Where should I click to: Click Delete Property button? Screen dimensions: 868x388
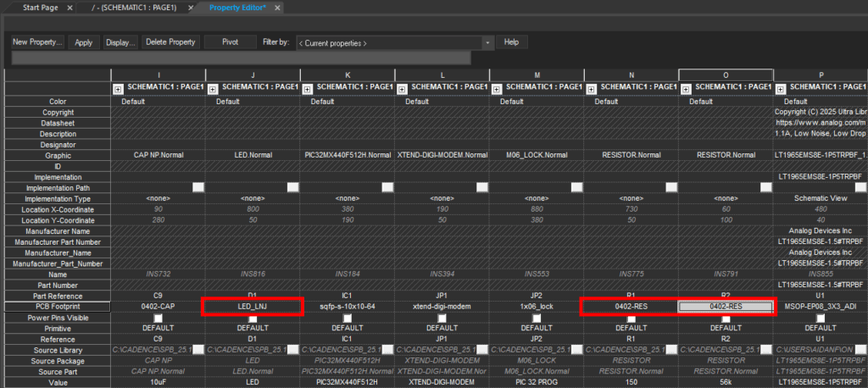[170, 42]
